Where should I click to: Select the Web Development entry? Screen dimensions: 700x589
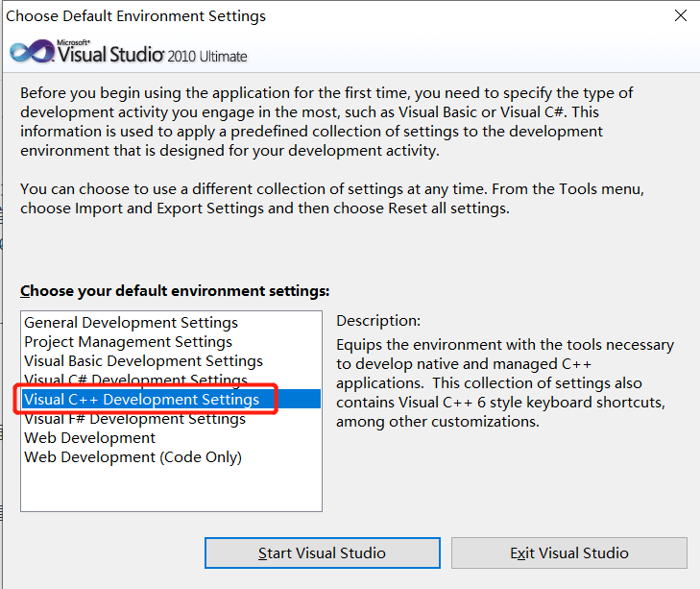(89, 438)
